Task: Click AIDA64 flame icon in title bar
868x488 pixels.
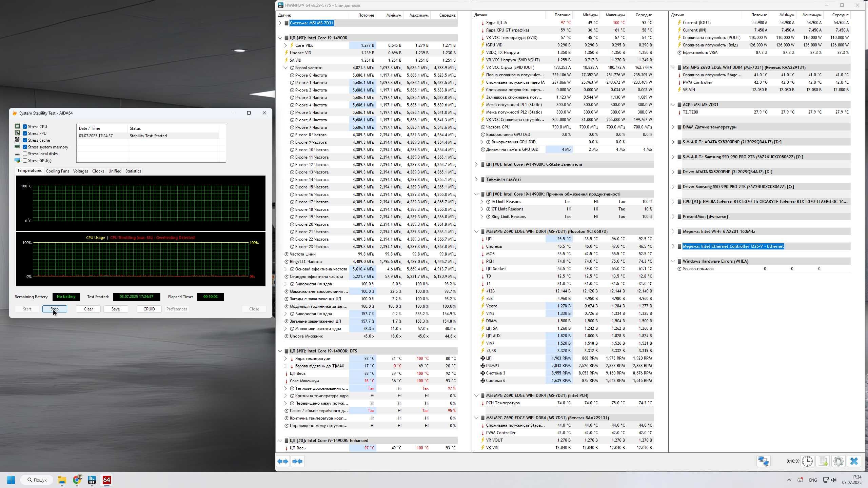Action: point(15,113)
